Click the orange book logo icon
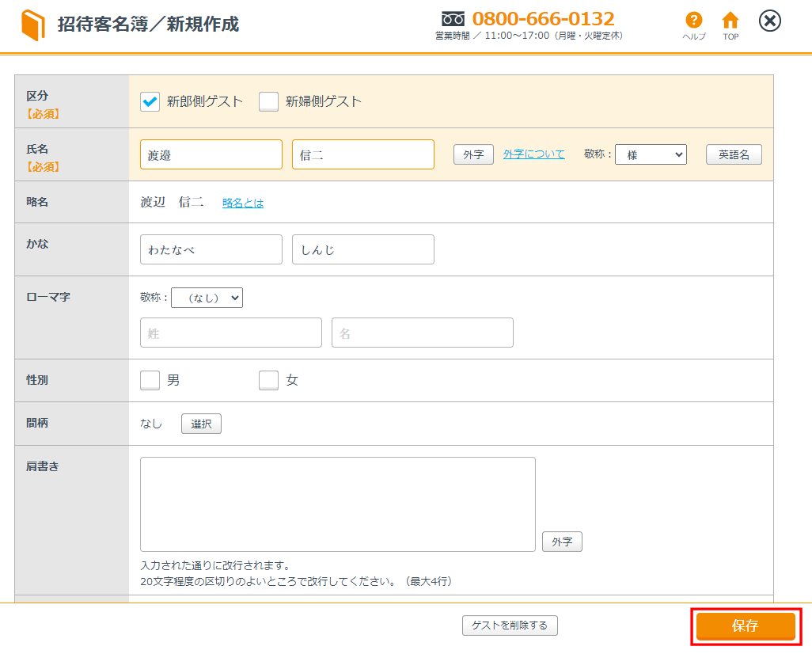 click(33, 25)
